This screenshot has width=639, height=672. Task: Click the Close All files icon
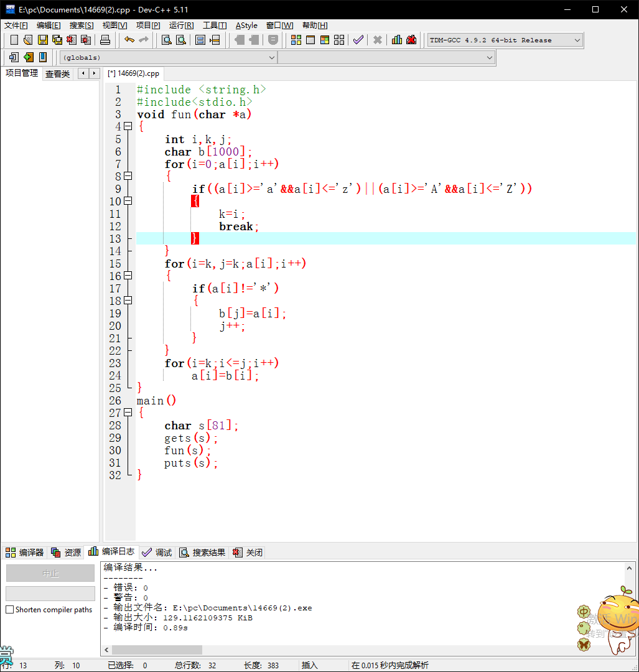pyautogui.click(x=86, y=40)
